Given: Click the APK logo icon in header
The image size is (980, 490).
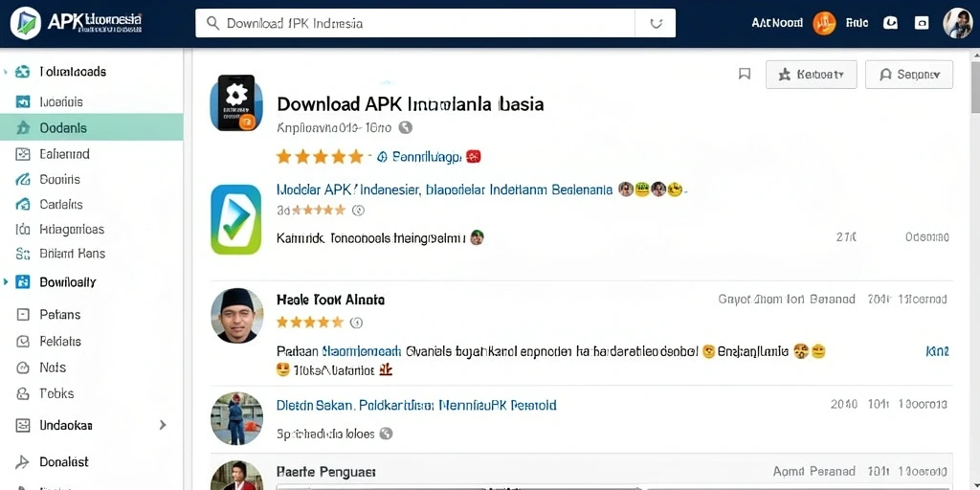Looking at the screenshot, I should click(x=26, y=24).
